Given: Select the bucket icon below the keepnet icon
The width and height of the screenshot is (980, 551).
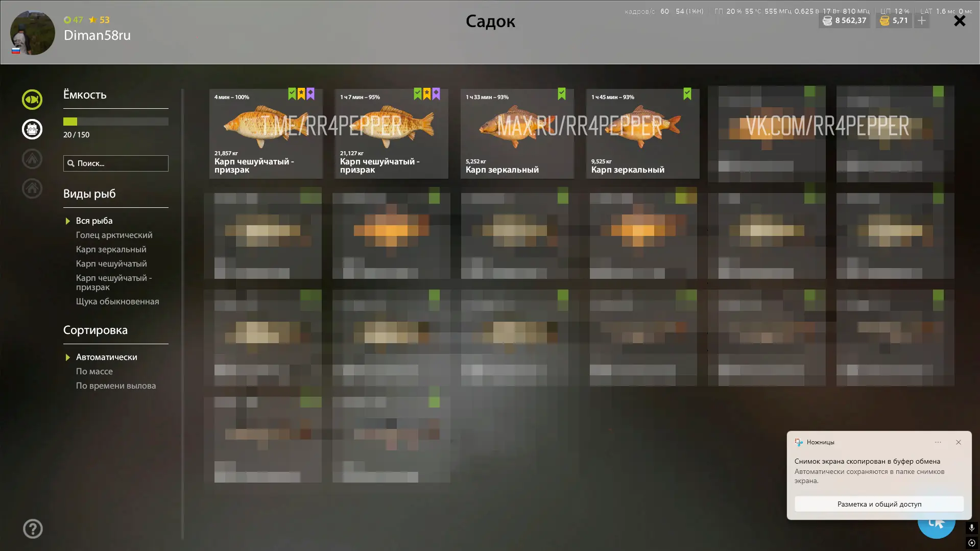Looking at the screenshot, I should 32,129.
